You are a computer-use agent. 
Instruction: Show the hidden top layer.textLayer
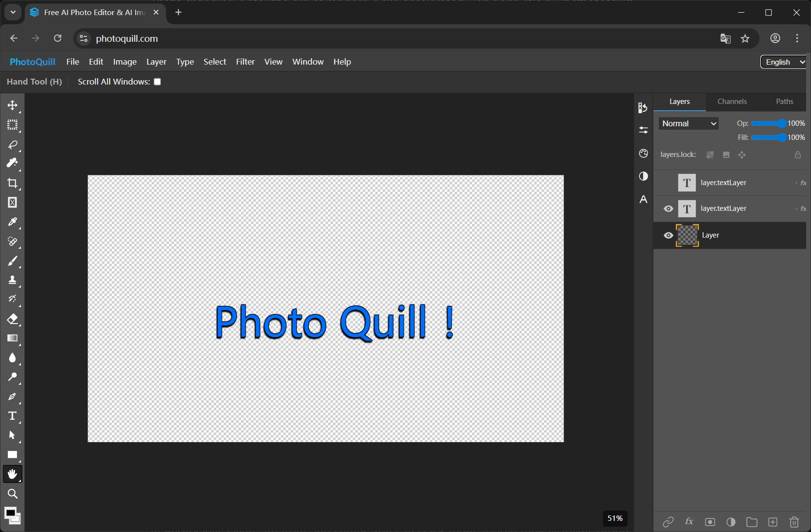669,183
